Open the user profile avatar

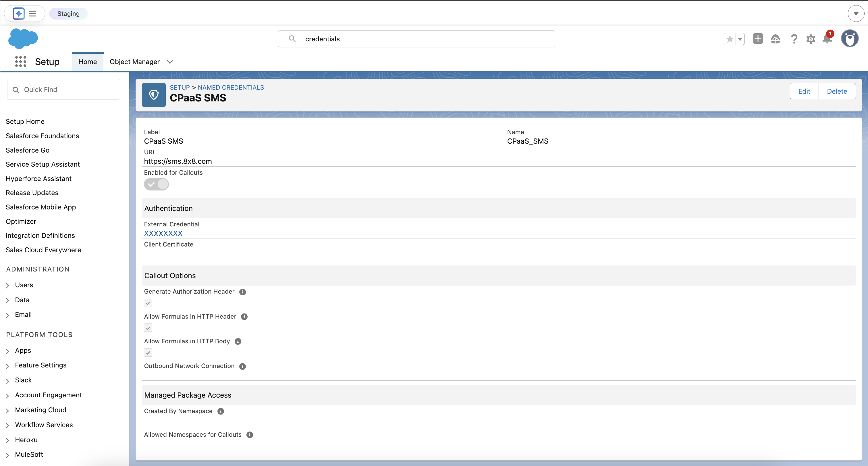click(849, 39)
